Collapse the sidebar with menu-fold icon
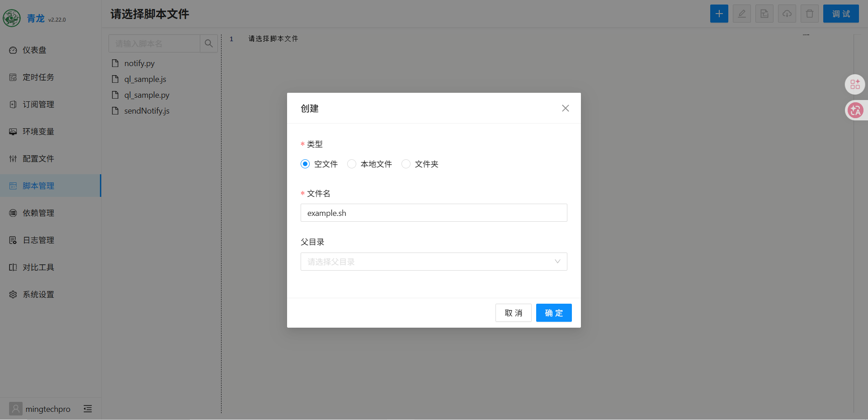Viewport: 868px width, 420px height. pos(88,409)
